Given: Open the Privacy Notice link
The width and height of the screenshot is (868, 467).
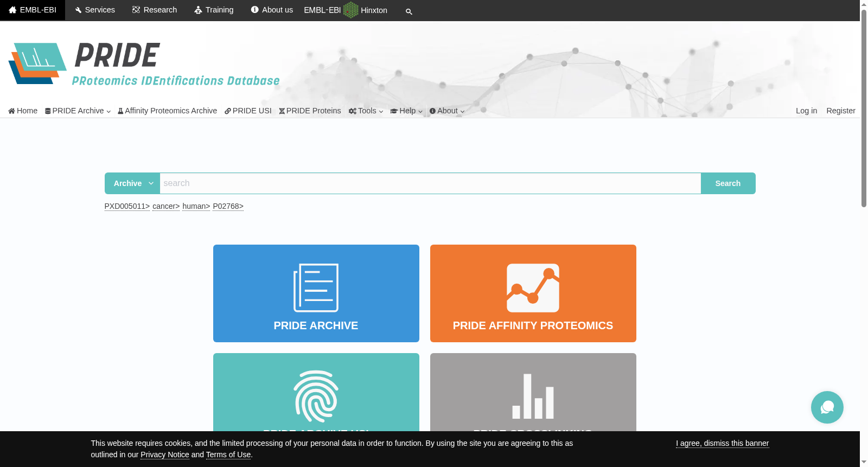Looking at the screenshot, I should 165,455.
